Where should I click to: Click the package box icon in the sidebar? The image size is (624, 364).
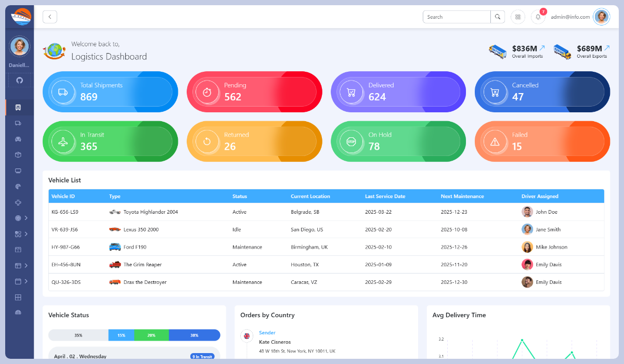(19, 154)
